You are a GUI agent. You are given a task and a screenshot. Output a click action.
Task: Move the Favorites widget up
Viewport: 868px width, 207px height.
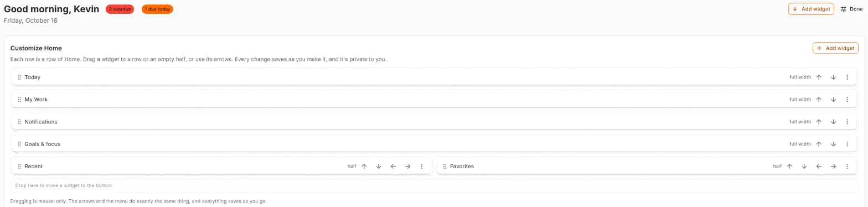(789, 166)
